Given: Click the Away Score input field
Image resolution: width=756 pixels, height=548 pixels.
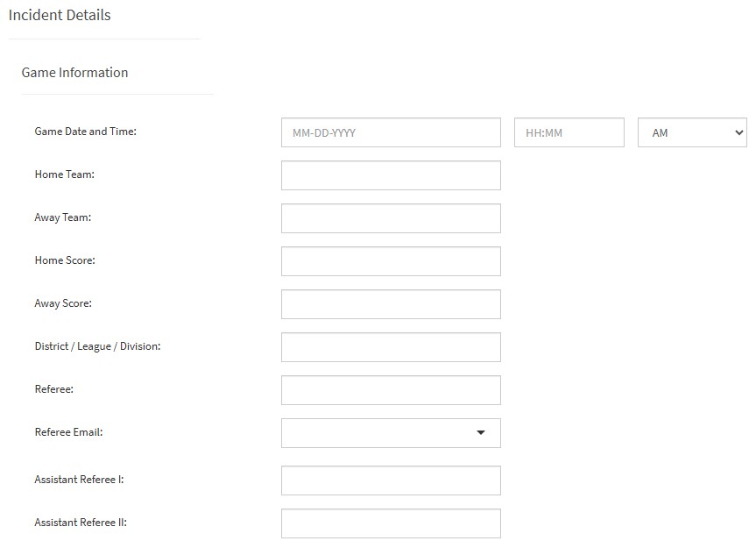Looking at the screenshot, I should (391, 304).
